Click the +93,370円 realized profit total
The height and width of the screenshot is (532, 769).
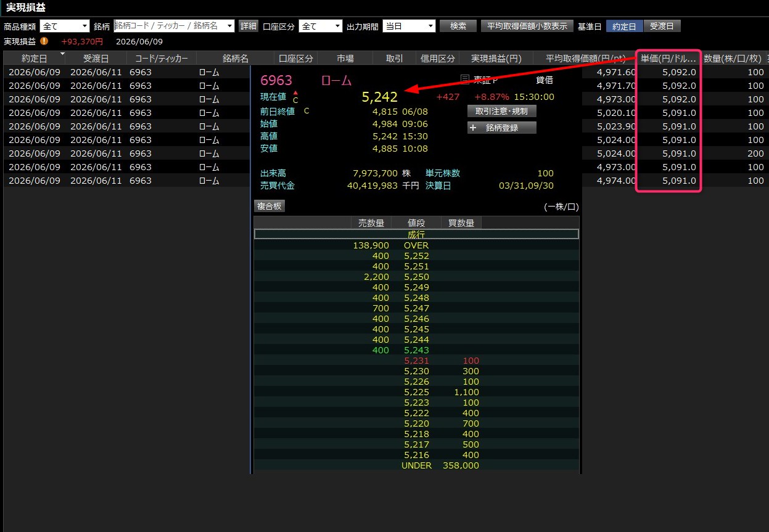(82, 41)
